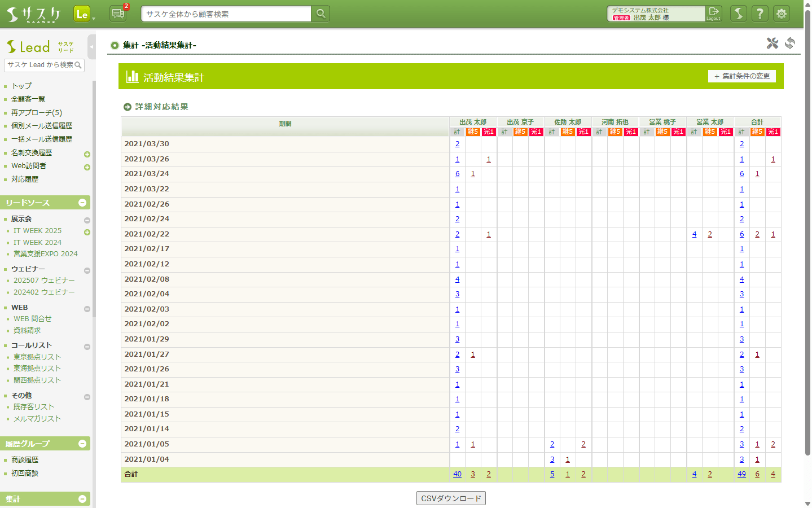Click the 集計条件の変更 button
Image resolution: width=812 pixels, height=508 pixels.
(741, 76)
